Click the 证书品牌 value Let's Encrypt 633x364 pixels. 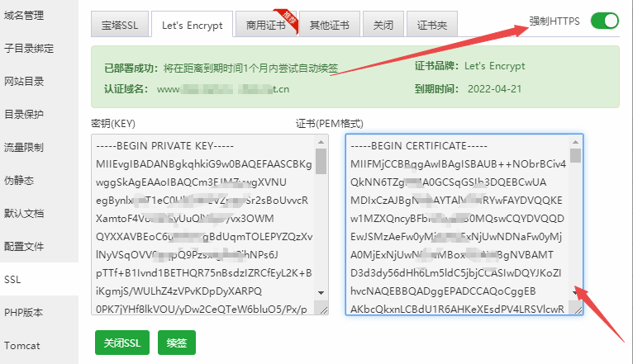pyautogui.click(x=494, y=66)
